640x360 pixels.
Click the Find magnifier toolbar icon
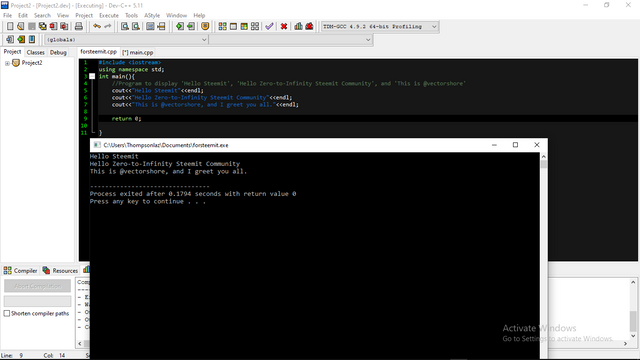pos(125,27)
